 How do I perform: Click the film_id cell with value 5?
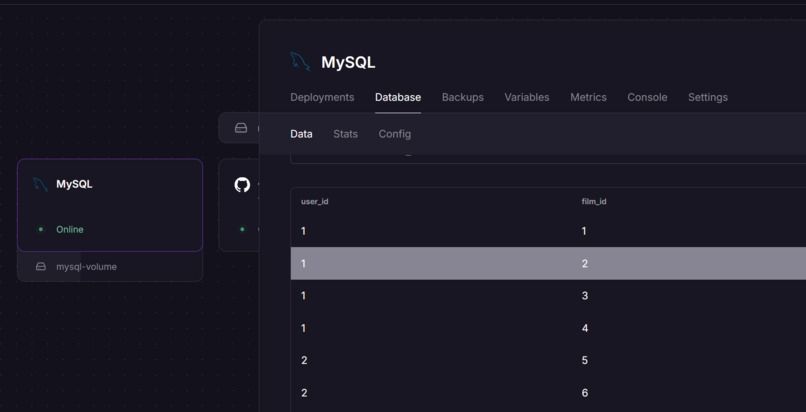click(584, 361)
